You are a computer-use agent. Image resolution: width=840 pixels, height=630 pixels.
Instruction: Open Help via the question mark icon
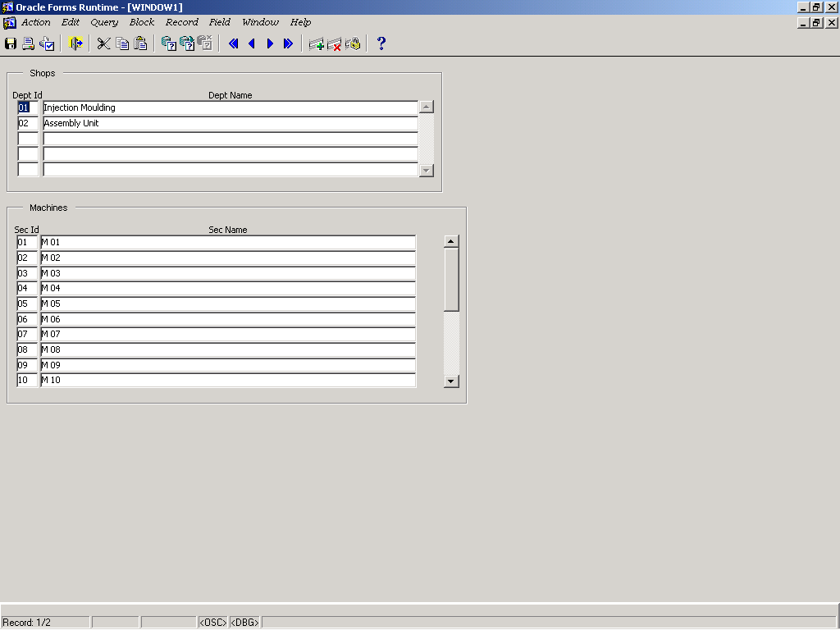[381, 43]
